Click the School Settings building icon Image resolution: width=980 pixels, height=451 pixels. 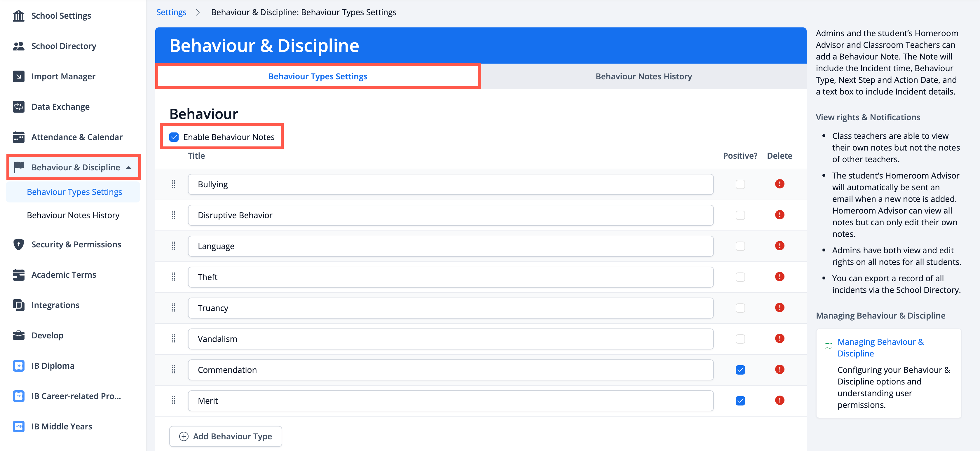[x=18, y=15]
